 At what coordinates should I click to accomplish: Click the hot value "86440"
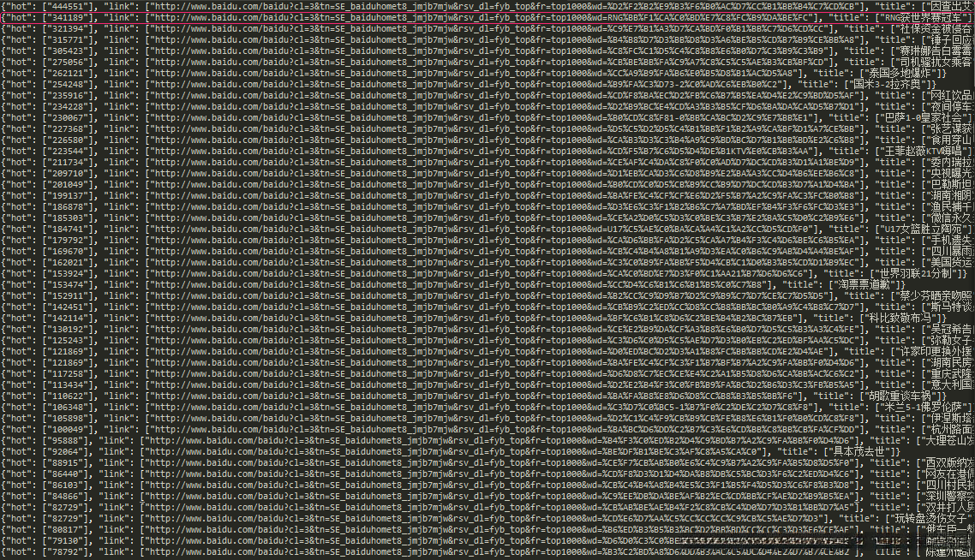pos(66,474)
